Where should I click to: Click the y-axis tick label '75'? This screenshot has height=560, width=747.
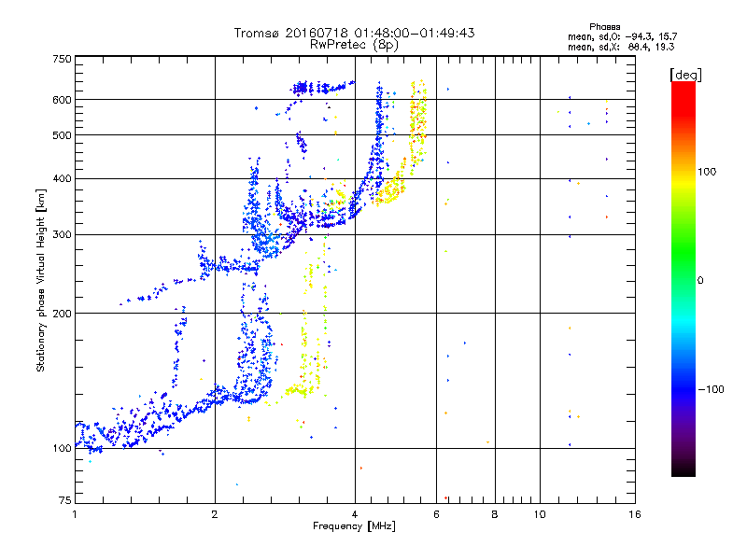[x=65, y=500]
